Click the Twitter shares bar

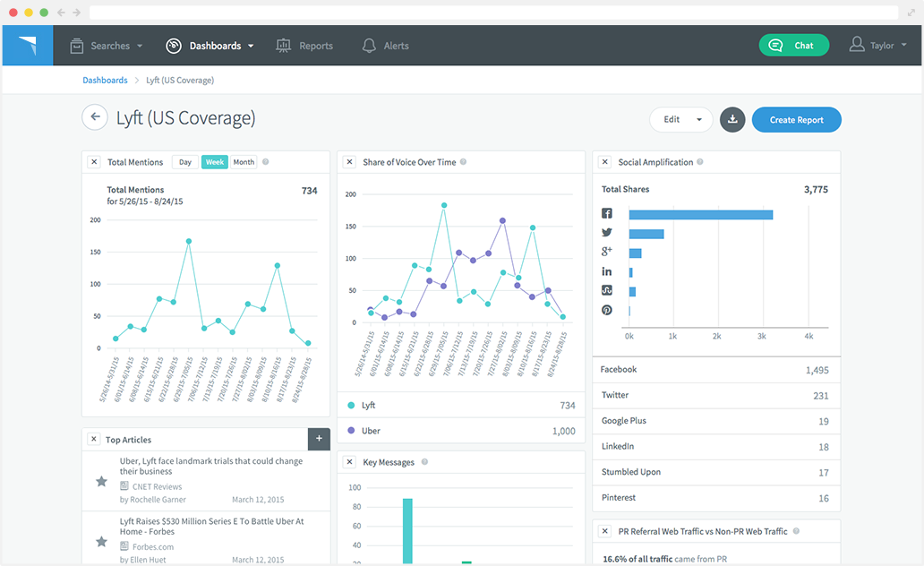coord(646,234)
